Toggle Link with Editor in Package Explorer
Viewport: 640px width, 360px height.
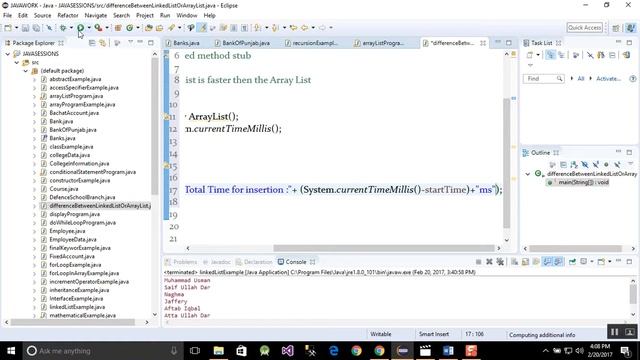coord(102,43)
